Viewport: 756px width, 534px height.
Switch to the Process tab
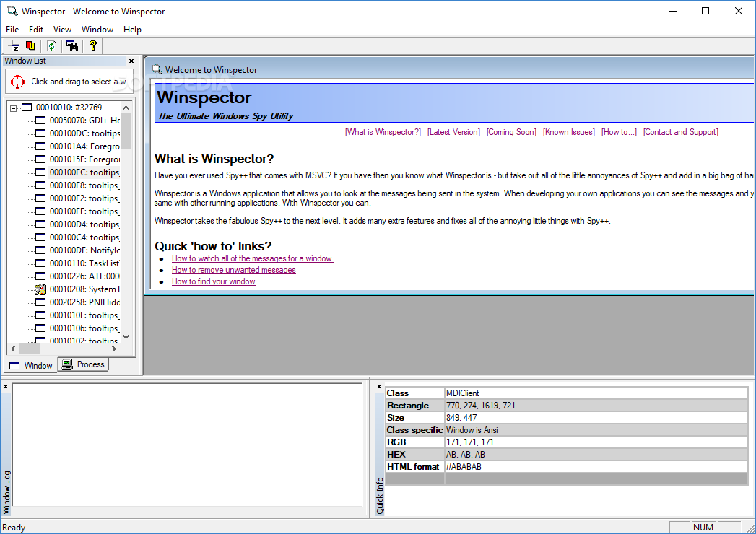(84, 365)
